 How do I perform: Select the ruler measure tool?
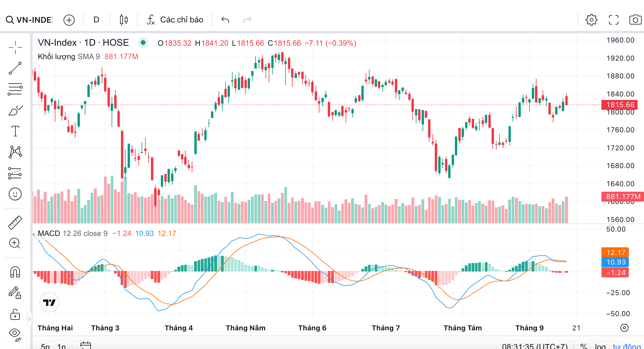click(x=15, y=223)
